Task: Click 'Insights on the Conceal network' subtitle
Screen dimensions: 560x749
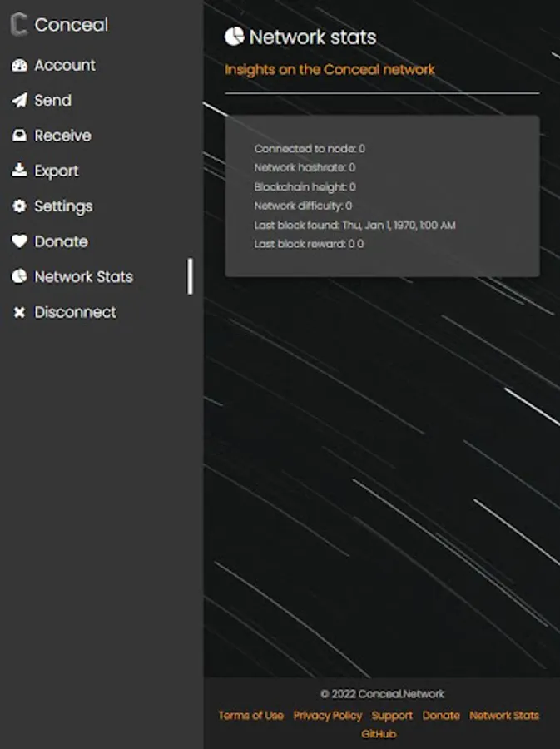Action: (x=330, y=70)
